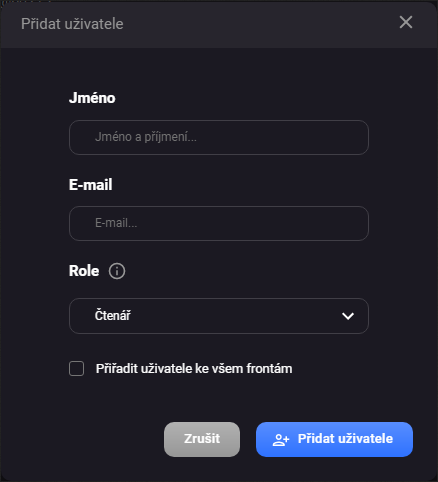Click the Jméno field label

tap(92, 98)
